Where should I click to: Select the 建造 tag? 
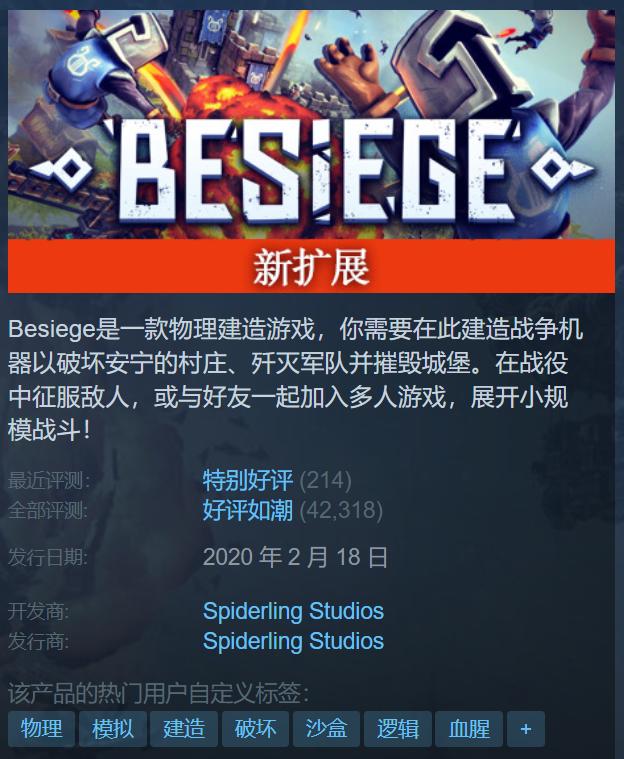[184, 729]
